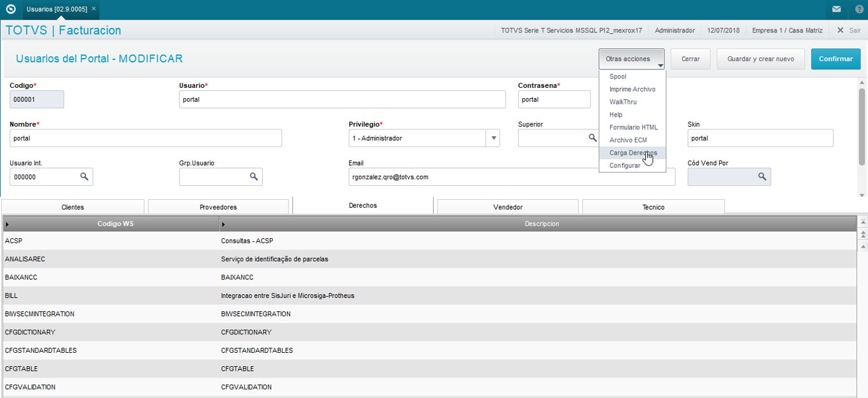The image size is (868, 398).
Task: Click the Nombre input field
Action: coord(146,138)
